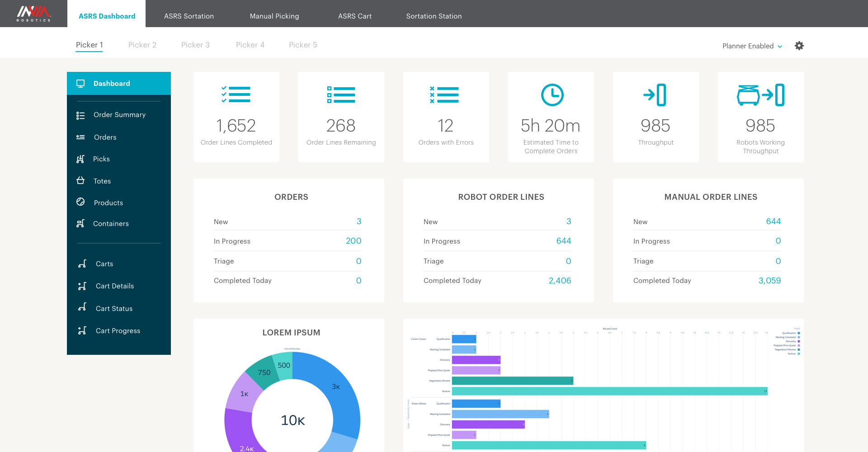Click the Products icon in sidebar
868x452 pixels.
[80, 202]
